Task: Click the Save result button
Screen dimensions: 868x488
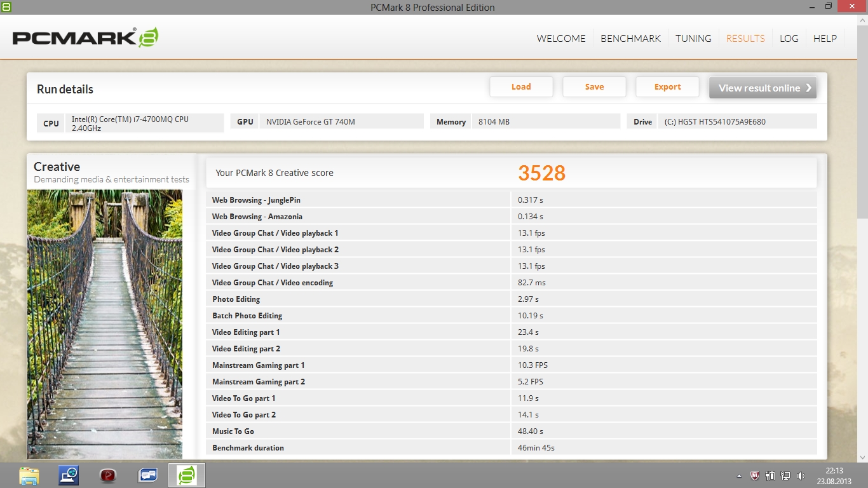Action: click(x=594, y=87)
